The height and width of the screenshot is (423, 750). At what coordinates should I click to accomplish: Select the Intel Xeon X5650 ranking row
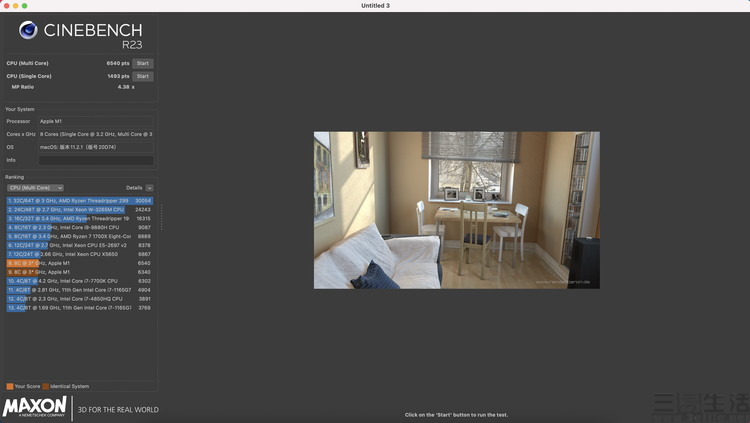[x=80, y=255]
